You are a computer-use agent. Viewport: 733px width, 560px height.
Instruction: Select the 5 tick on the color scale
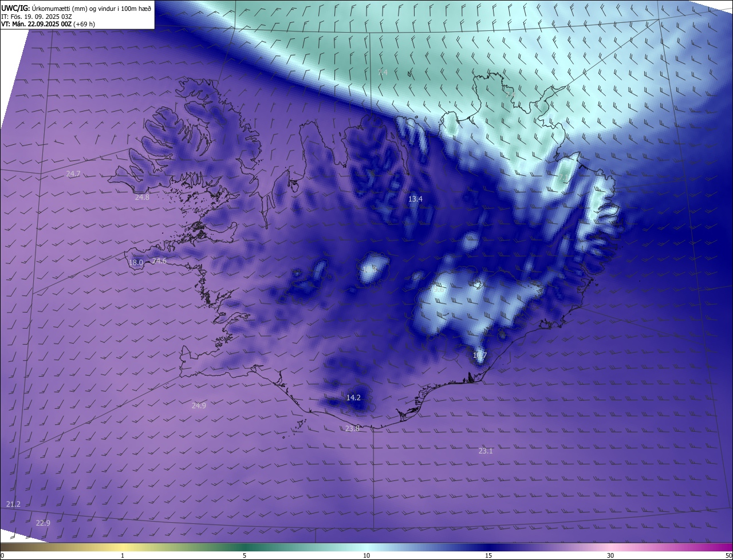[x=245, y=555]
